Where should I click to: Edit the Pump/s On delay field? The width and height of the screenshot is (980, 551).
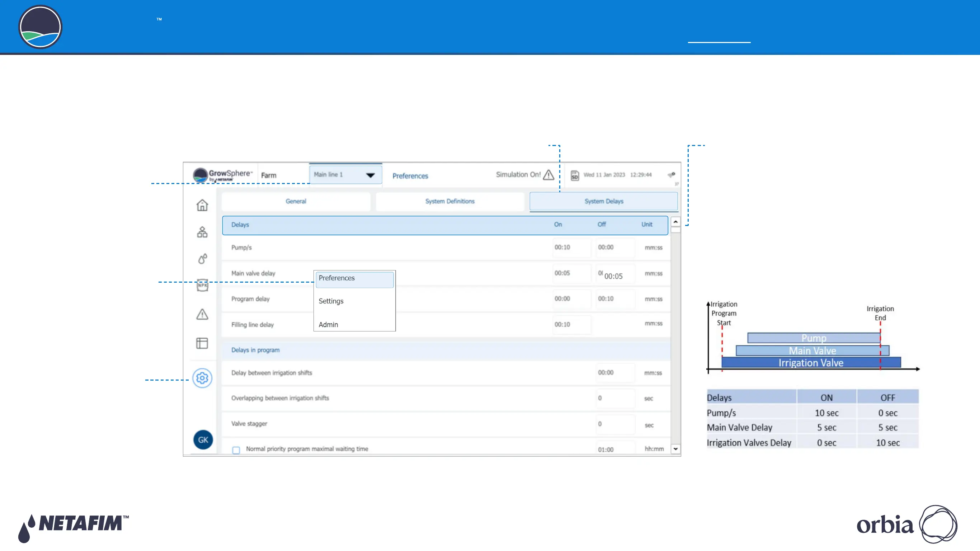click(572, 248)
